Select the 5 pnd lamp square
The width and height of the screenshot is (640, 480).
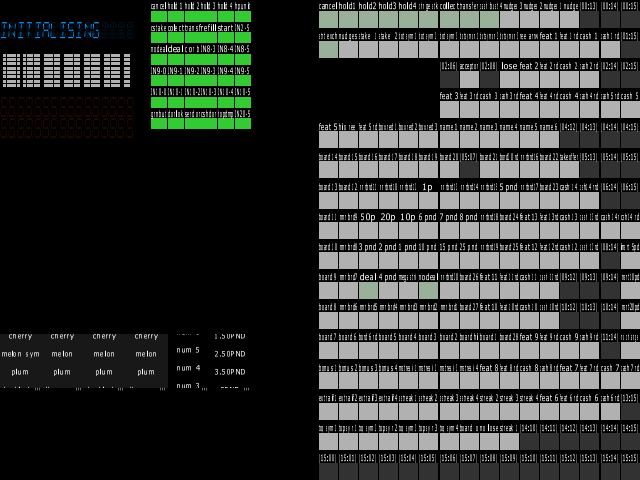coord(509,200)
